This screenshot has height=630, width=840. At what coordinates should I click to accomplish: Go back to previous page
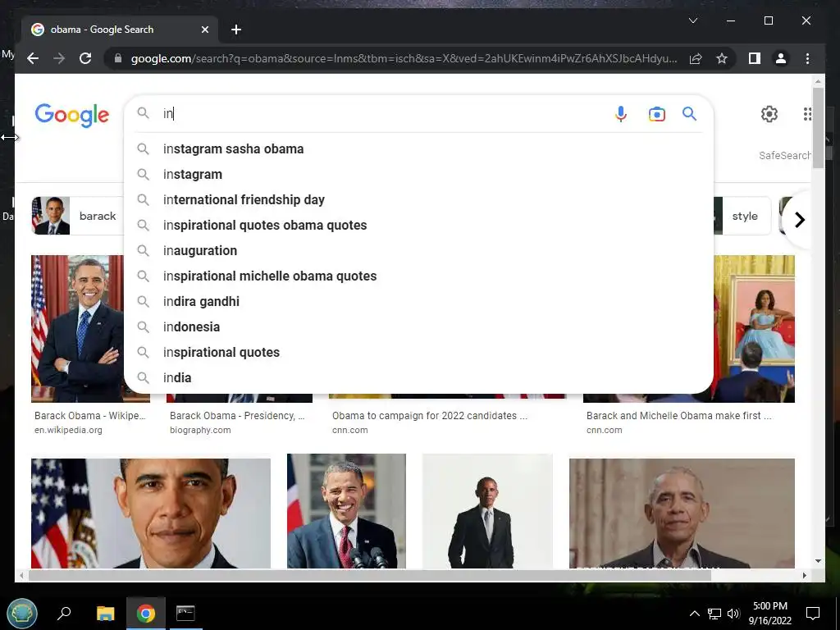(33, 58)
